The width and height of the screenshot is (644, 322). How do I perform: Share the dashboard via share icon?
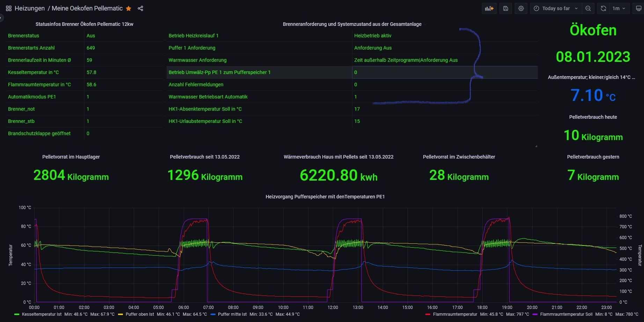coord(140,8)
